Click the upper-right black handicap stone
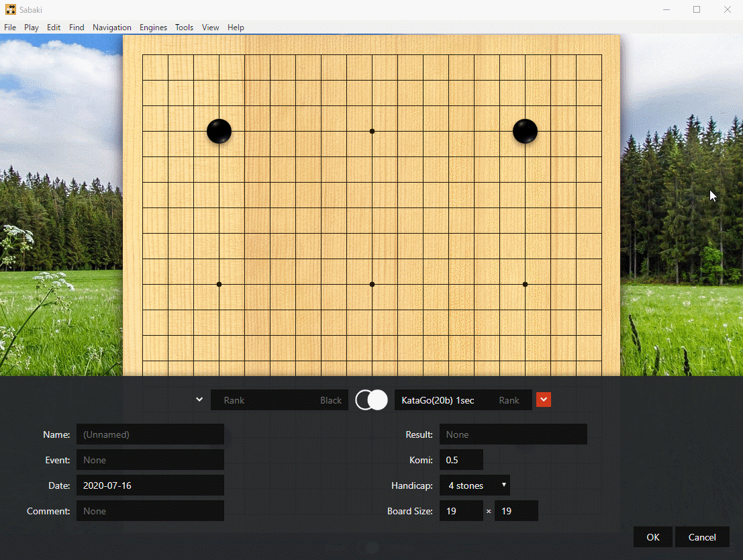This screenshot has width=743, height=560. pos(525,132)
